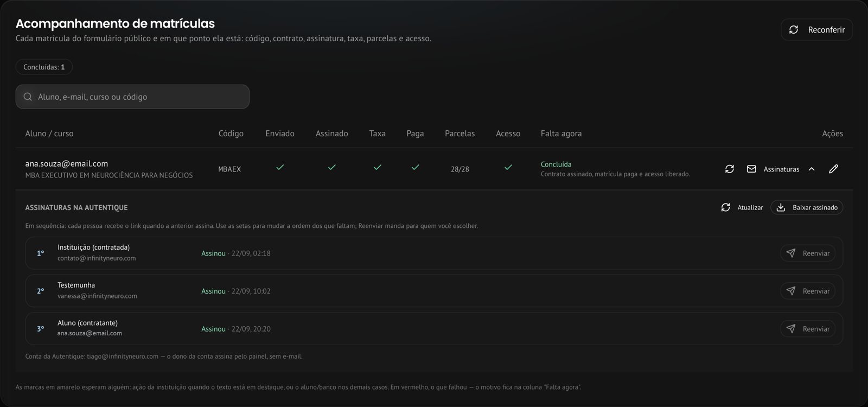Click the magnifier icon in search box
The width and height of the screenshot is (868, 407).
coord(28,97)
